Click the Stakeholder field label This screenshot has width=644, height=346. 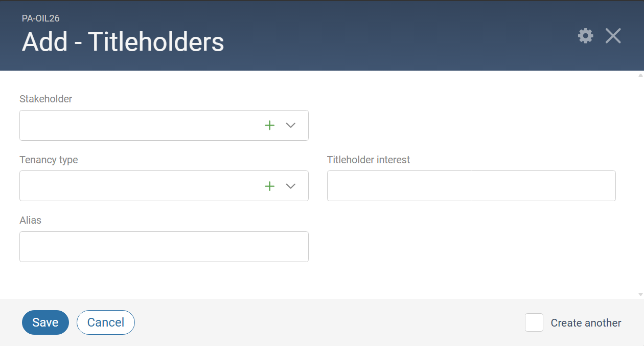[46, 99]
